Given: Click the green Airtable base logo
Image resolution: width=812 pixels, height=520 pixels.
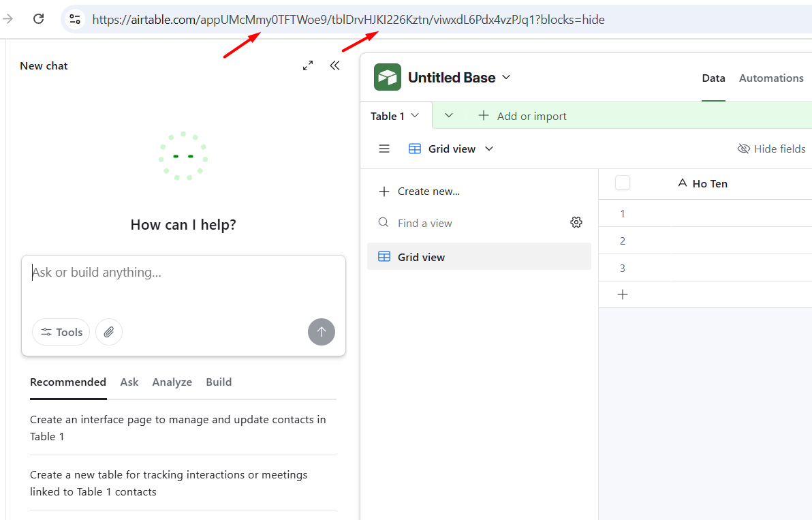Looking at the screenshot, I should pyautogui.click(x=387, y=77).
